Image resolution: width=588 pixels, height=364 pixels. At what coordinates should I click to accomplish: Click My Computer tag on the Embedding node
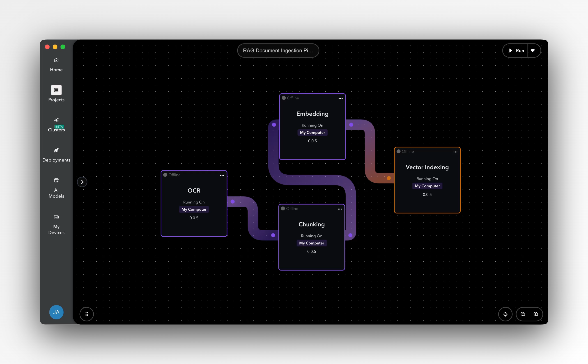point(312,133)
